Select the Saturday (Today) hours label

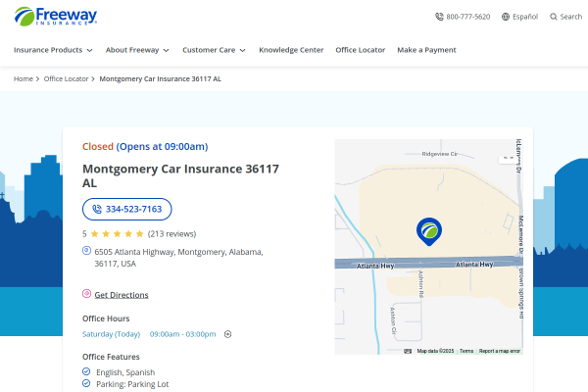[111, 334]
